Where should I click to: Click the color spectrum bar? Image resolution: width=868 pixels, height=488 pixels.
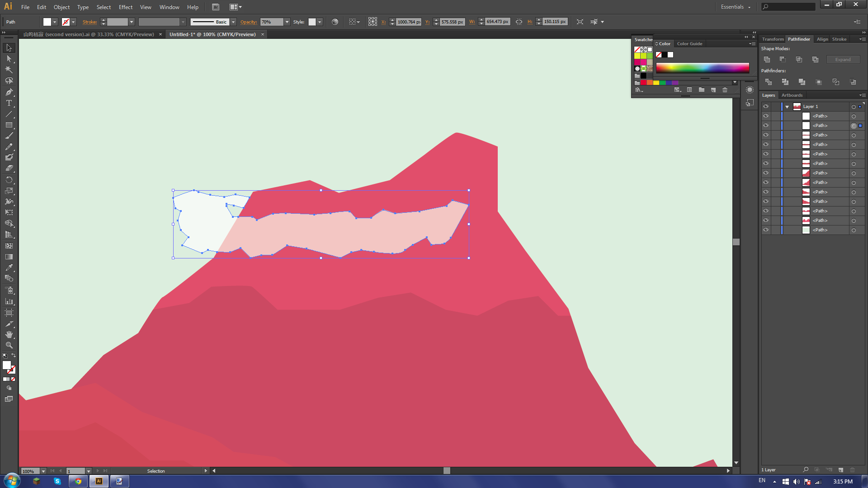703,68
